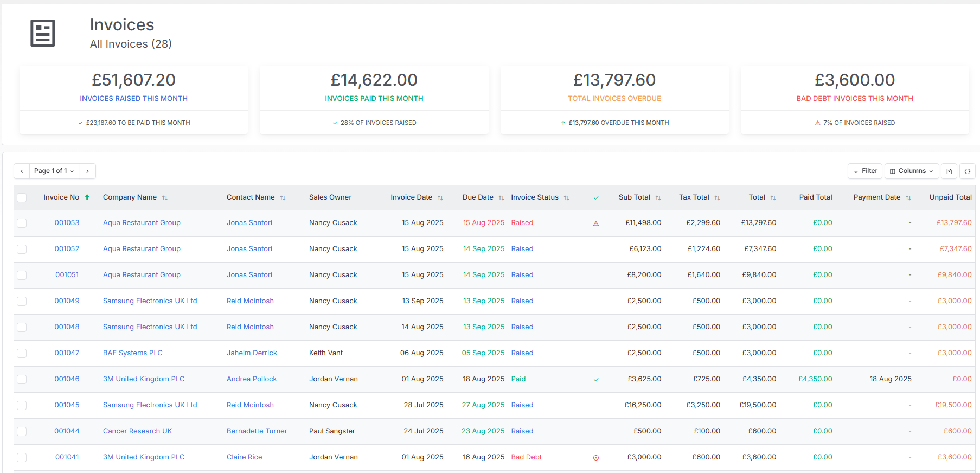Screen dimensions: 980x473
Task: Click the export file icon beside Columns
Action: coord(949,171)
